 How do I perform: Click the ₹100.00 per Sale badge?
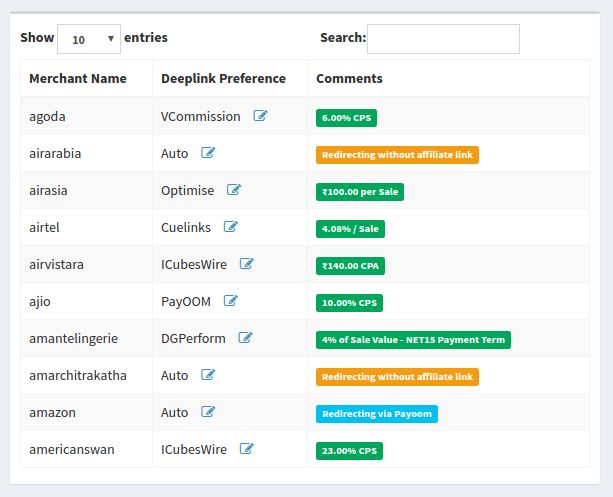tap(360, 192)
